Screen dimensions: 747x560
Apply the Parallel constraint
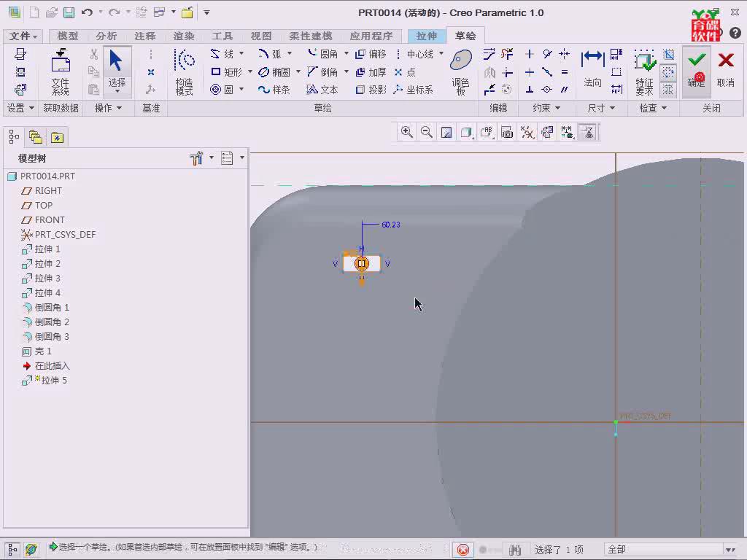click(x=565, y=90)
